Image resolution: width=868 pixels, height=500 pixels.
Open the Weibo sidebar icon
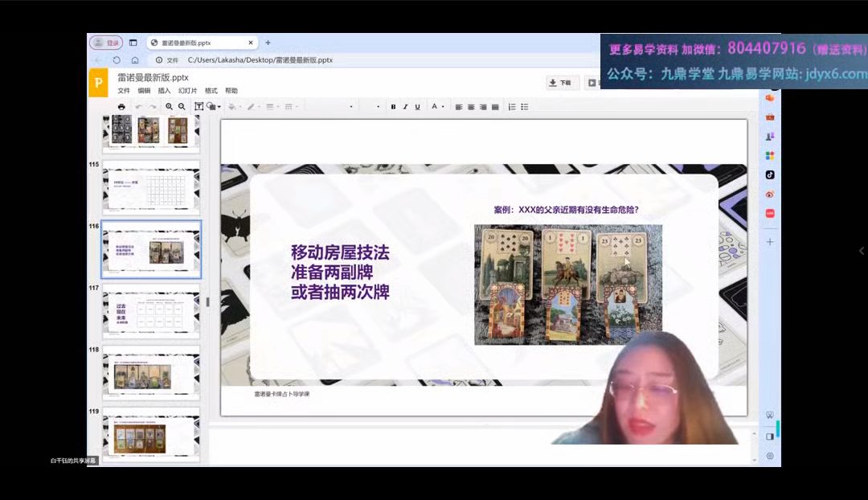pos(770,194)
